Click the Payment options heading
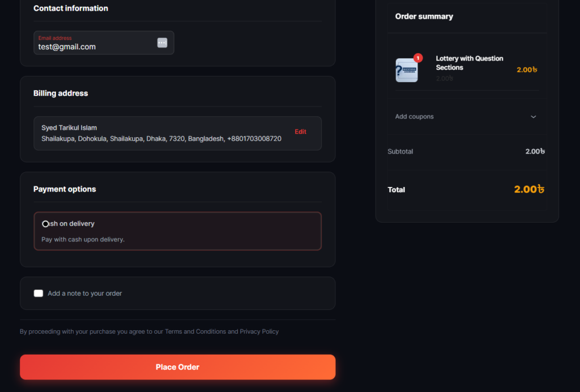The height and width of the screenshot is (392, 580). (x=65, y=189)
